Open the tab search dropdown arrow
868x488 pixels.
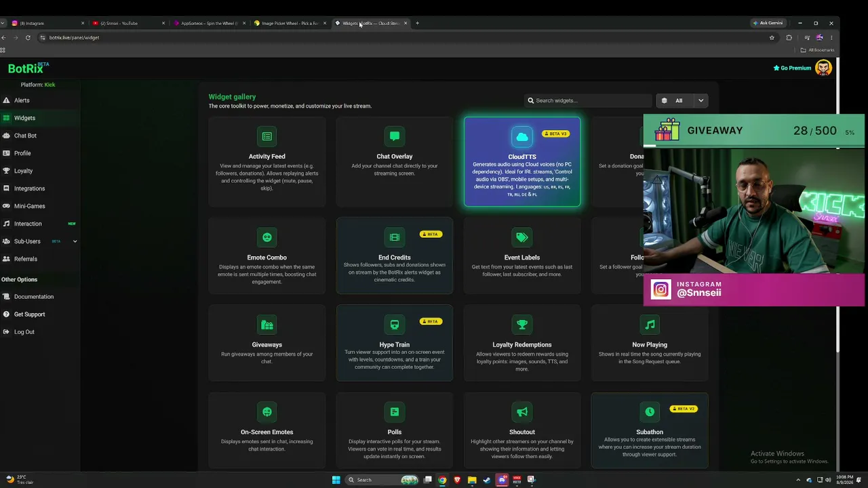click(x=3, y=23)
